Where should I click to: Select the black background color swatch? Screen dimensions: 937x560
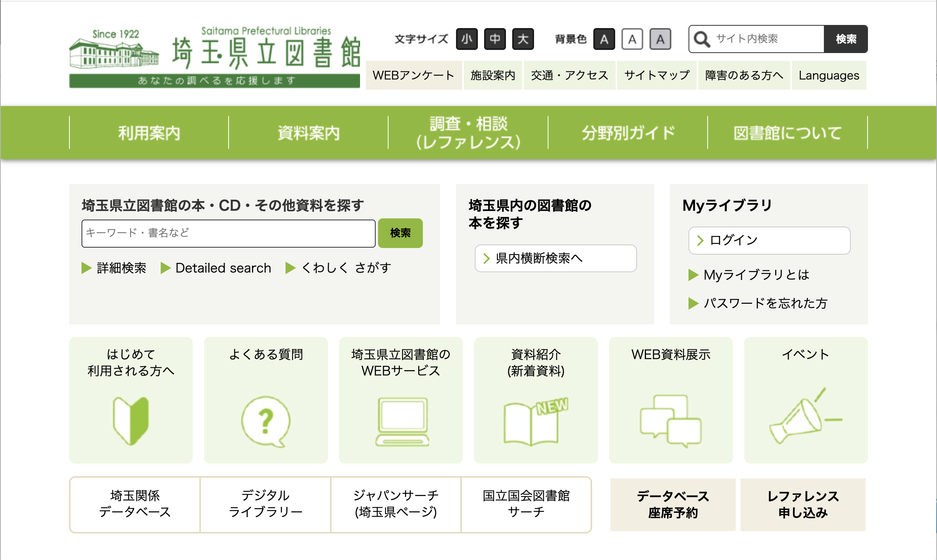click(604, 39)
